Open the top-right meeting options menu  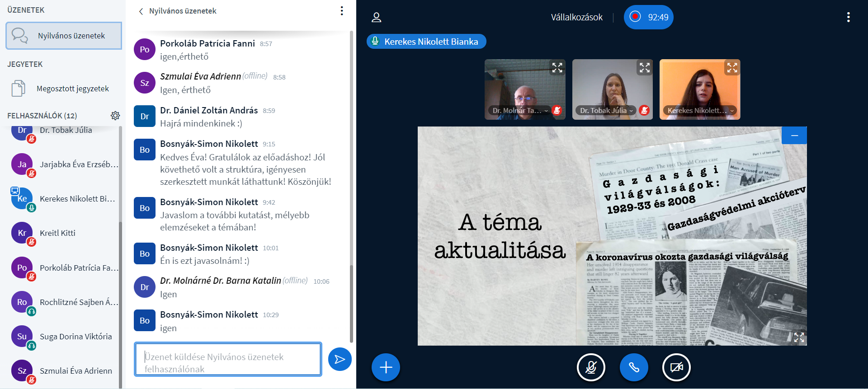click(848, 17)
